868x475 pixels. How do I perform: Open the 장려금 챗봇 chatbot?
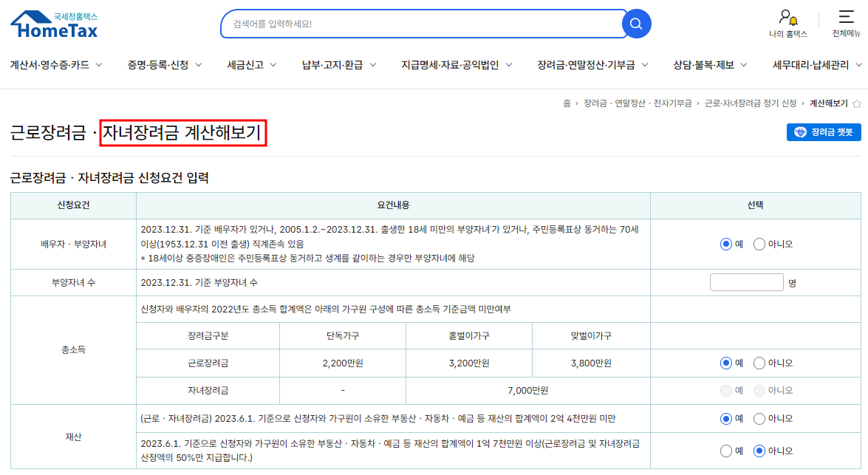pyautogui.click(x=824, y=131)
